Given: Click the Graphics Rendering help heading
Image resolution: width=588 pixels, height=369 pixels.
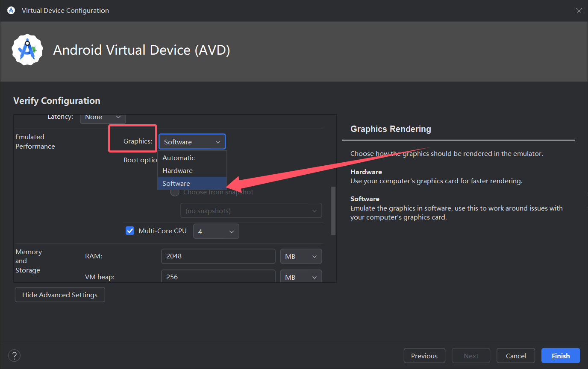Looking at the screenshot, I should 391,129.
